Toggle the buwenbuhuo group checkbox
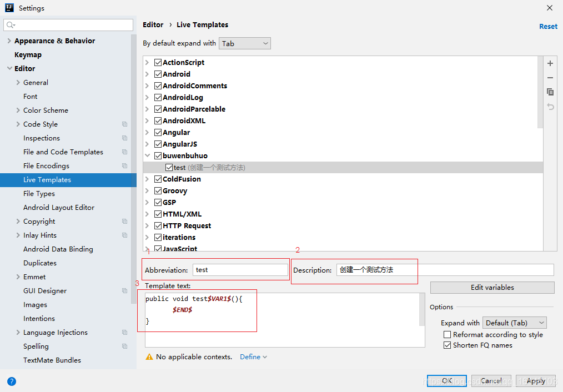The width and height of the screenshot is (563, 392). point(158,156)
